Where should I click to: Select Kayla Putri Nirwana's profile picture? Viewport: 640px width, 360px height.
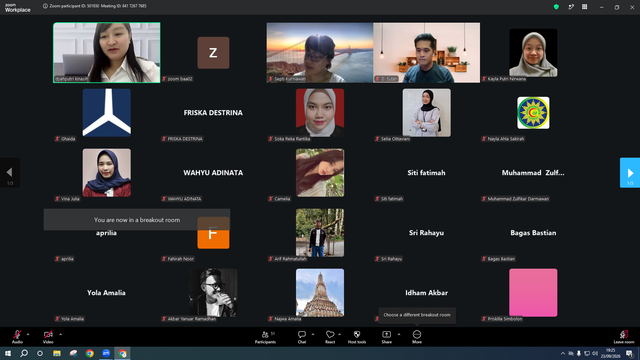click(533, 53)
